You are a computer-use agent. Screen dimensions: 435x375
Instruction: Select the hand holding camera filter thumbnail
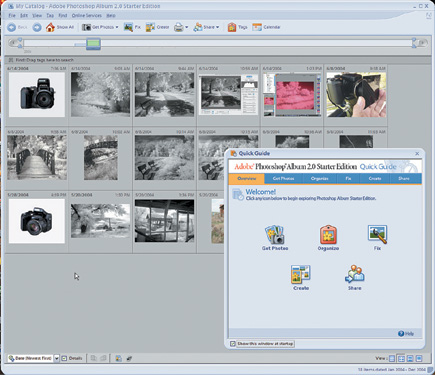tap(356, 95)
